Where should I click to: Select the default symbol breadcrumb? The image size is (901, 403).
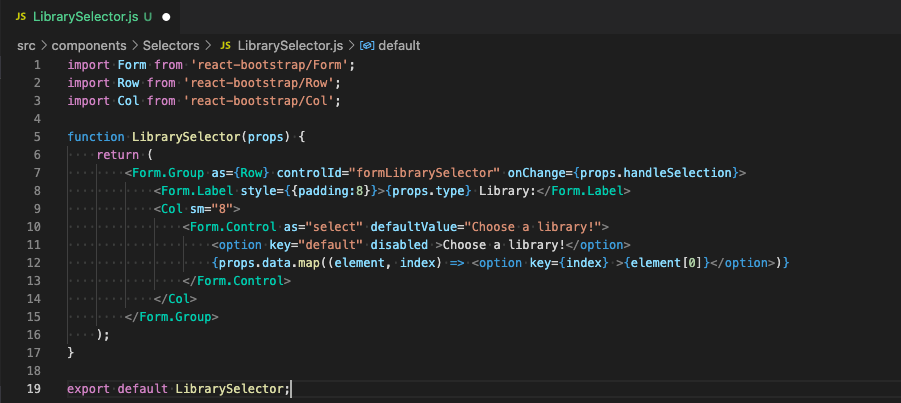pos(399,46)
